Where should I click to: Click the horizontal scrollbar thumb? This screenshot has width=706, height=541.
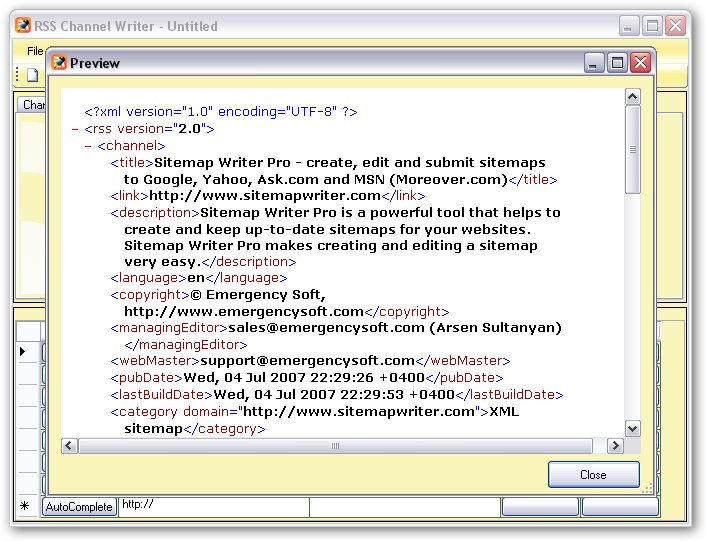pos(335,446)
